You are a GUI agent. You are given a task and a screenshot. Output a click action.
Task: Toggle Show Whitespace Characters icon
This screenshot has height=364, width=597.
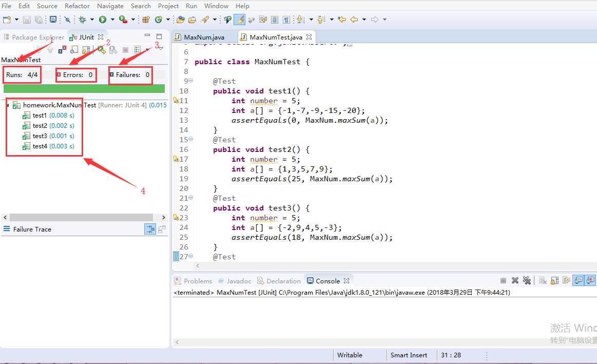(286, 20)
